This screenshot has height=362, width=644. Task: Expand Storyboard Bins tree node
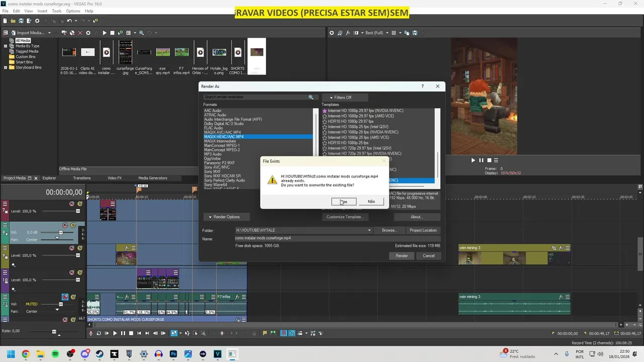point(6,67)
